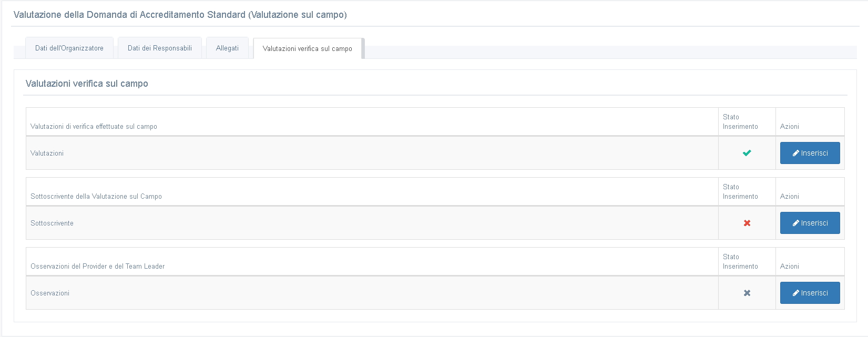Click the red X status for Sottoscrivente
868x337 pixels.
click(747, 223)
